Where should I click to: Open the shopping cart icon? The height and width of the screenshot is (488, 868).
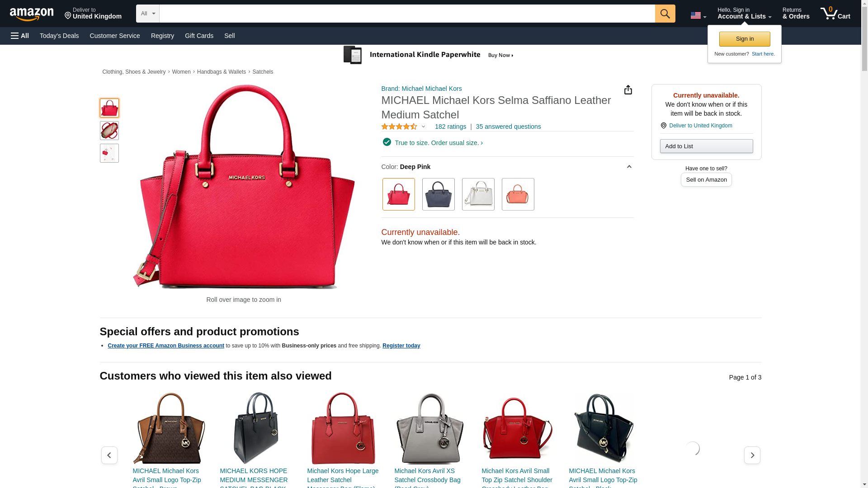(x=835, y=13)
